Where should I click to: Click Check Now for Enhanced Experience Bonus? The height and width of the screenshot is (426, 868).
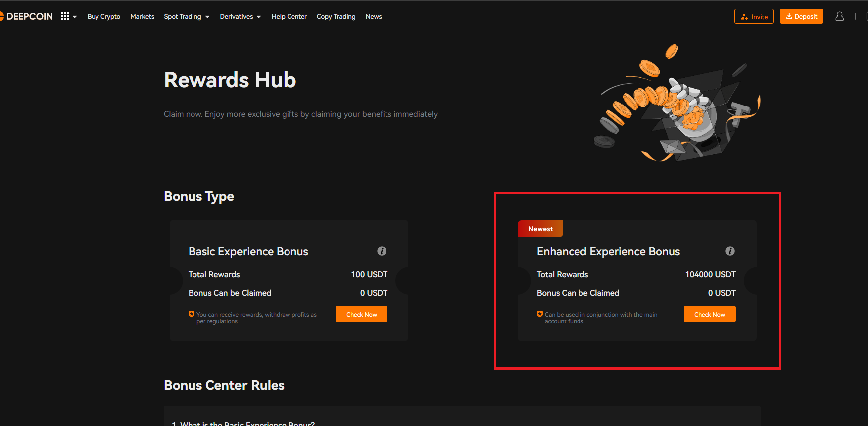[710, 314]
